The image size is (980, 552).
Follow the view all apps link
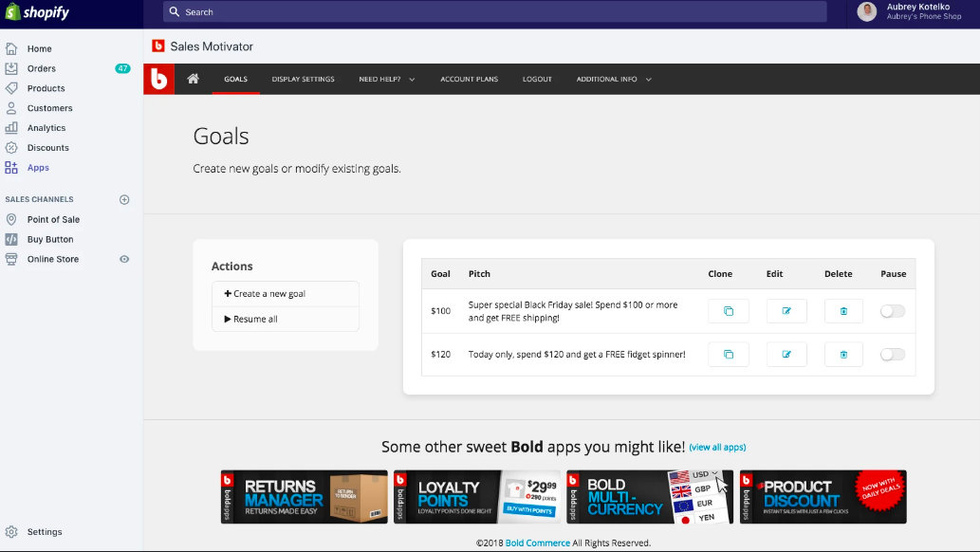coord(717,448)
